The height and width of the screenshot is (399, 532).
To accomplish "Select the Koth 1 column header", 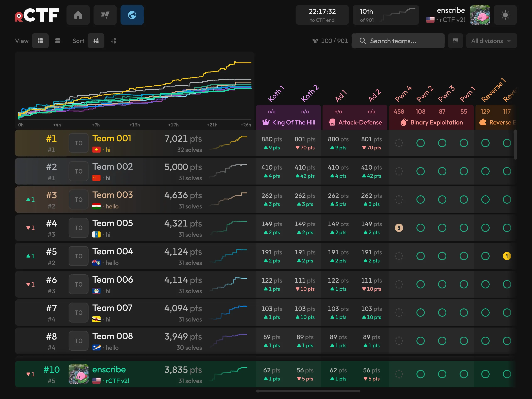I will coord(276,94).
